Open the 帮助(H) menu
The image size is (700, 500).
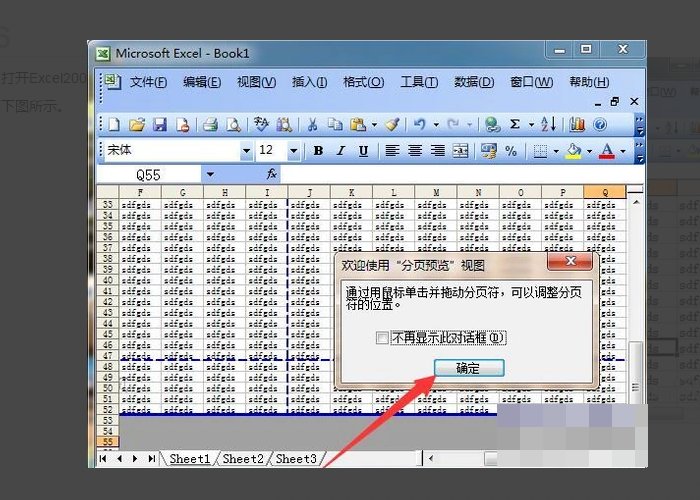point(589,82)
